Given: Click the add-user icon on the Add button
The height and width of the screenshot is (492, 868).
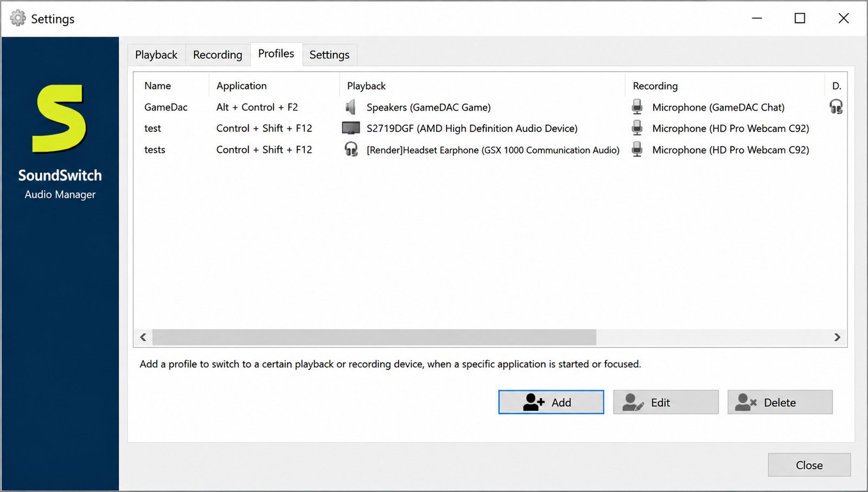Looking at the screenshot, I should pos(534,402).
